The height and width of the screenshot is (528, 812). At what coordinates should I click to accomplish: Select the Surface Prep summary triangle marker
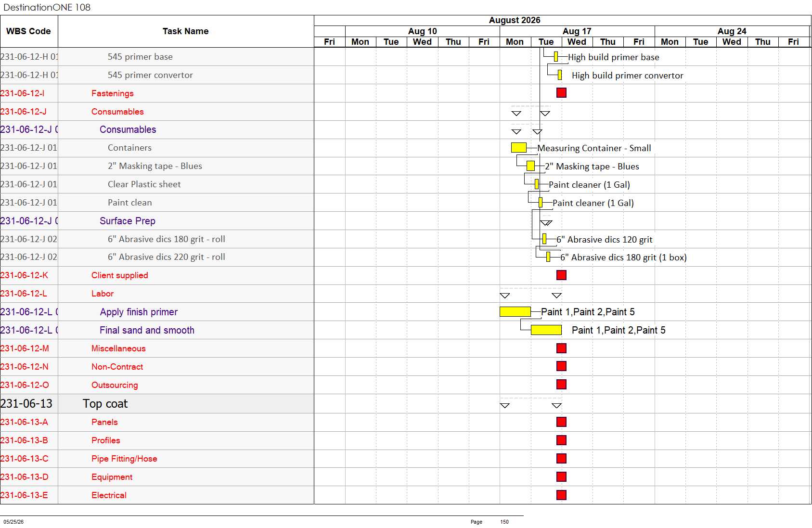pyautogui.click(x=546, y=222)
